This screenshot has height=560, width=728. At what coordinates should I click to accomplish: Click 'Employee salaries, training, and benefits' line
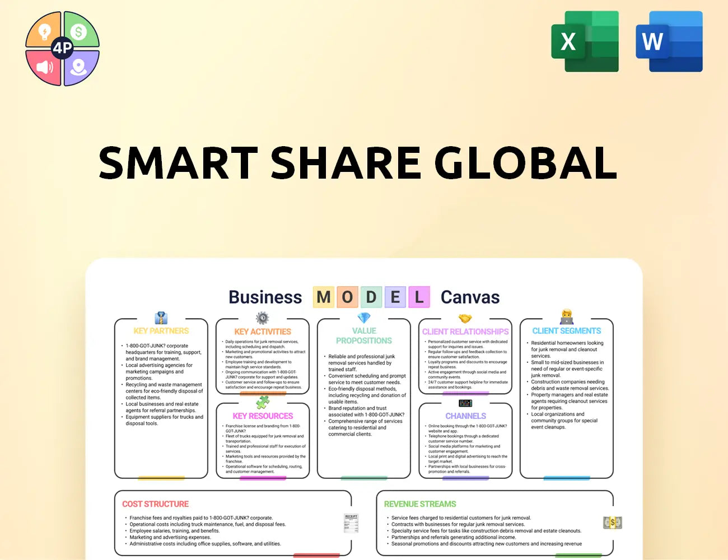tap(171, 531)
